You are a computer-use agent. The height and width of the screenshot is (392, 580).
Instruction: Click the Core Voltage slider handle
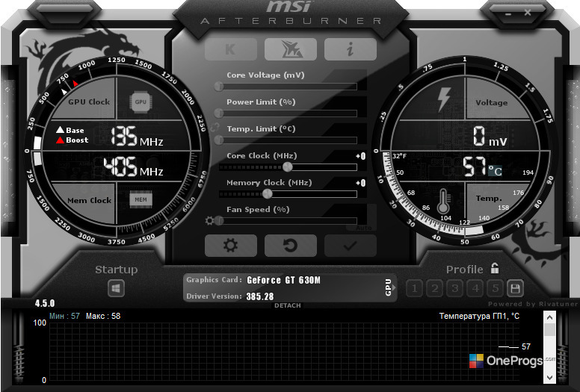click(219, 87)
